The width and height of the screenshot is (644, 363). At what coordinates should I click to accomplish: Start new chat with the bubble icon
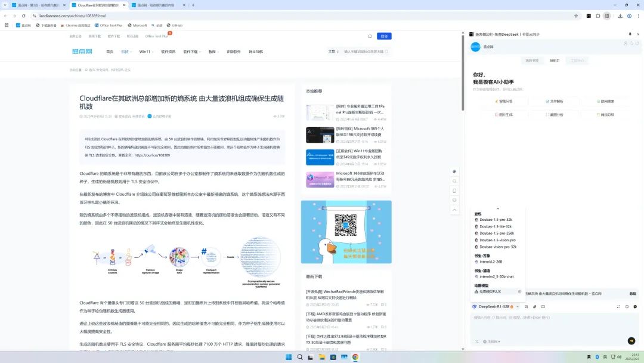click(635, 307)
